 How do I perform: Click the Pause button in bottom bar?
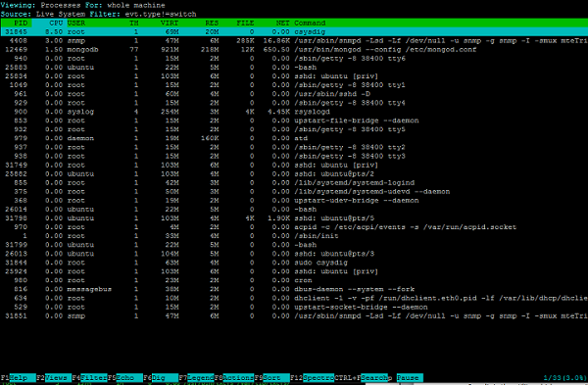click(410, 377)
